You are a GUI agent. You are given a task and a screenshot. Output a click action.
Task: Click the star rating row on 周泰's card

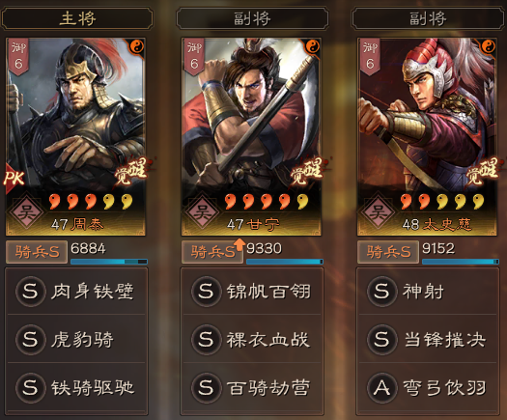91,201
